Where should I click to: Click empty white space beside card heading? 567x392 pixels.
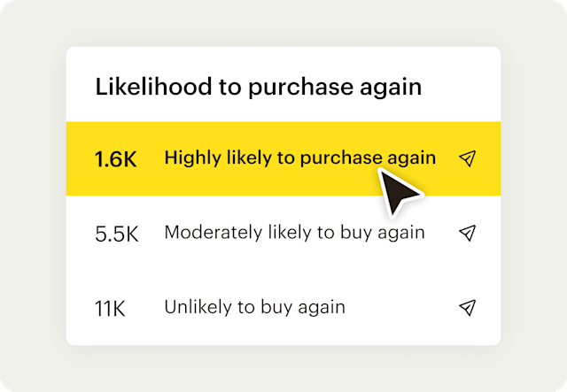(x=461, y=87)
